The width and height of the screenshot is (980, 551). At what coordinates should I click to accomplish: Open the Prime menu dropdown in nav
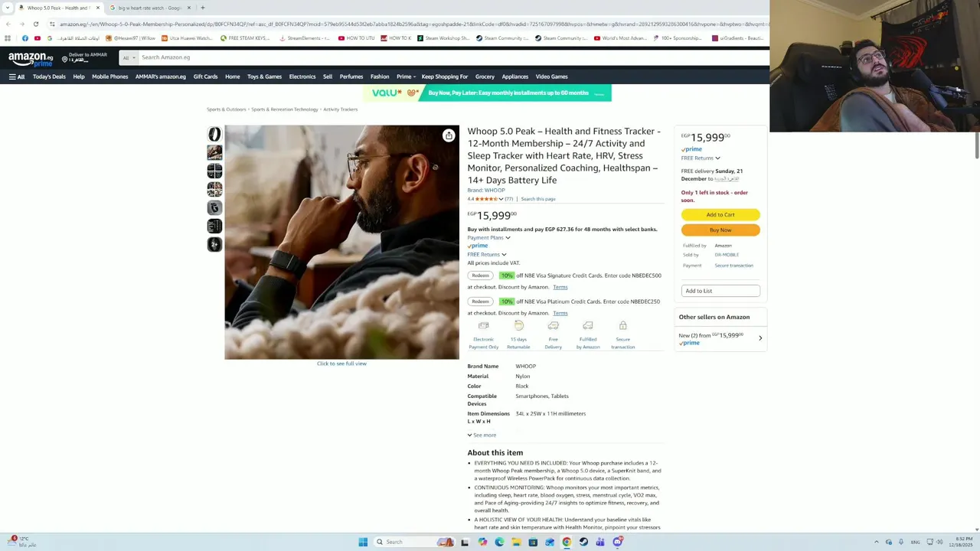point(406,77)
